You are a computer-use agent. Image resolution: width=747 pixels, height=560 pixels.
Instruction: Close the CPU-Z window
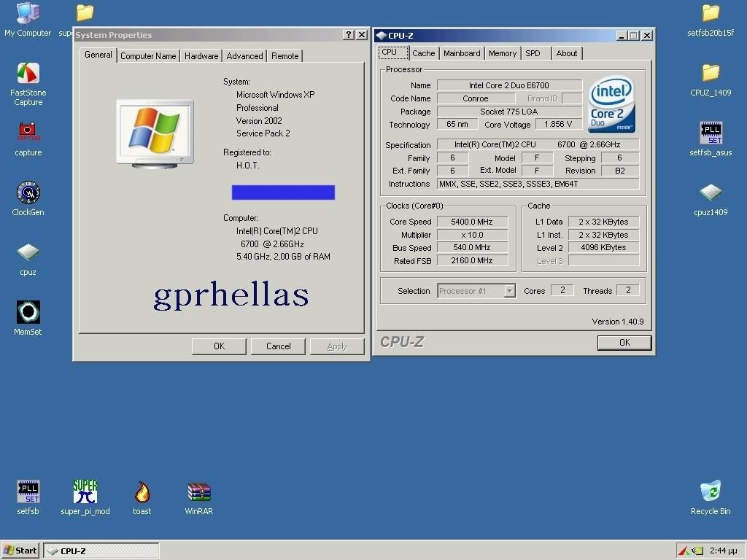pyautogui.click(x=646, y=35)
